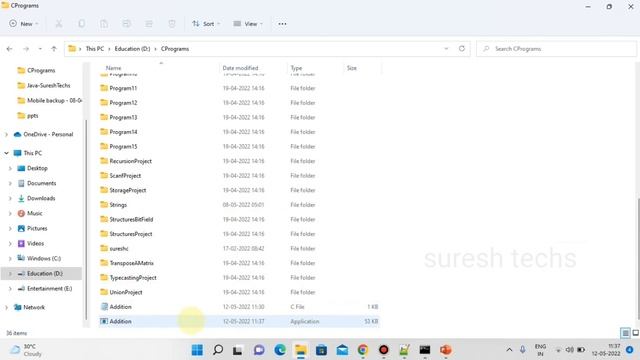
Task: Expand the Downloads tree node
Action: 10,198
